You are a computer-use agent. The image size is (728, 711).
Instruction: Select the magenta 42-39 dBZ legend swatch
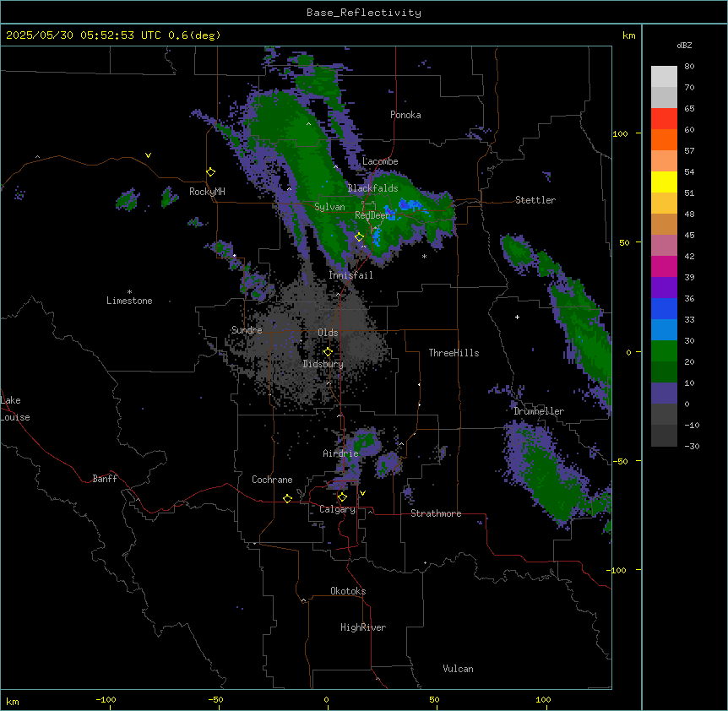click(x=664, y=266)
